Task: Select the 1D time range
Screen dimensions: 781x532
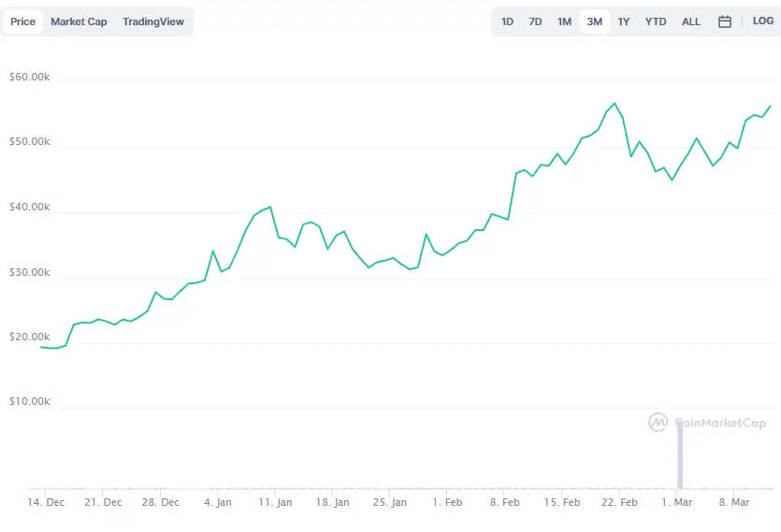Action: [x=507, y=22]
